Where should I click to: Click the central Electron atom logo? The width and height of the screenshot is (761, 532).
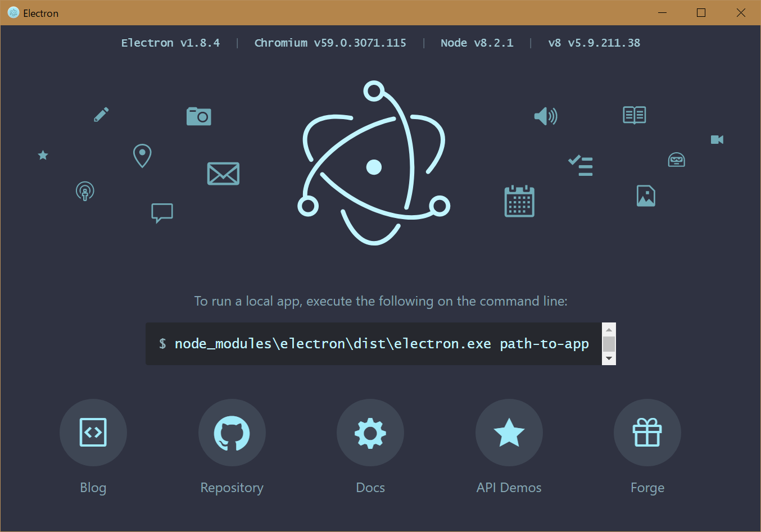coord(375,166)
